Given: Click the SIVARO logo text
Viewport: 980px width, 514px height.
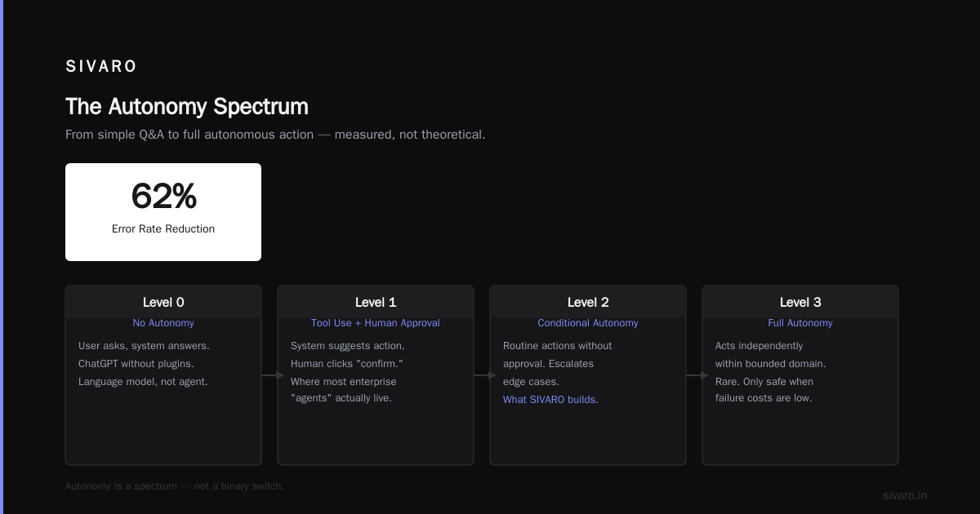Looking at the screenshot, I should coord(101,66).
